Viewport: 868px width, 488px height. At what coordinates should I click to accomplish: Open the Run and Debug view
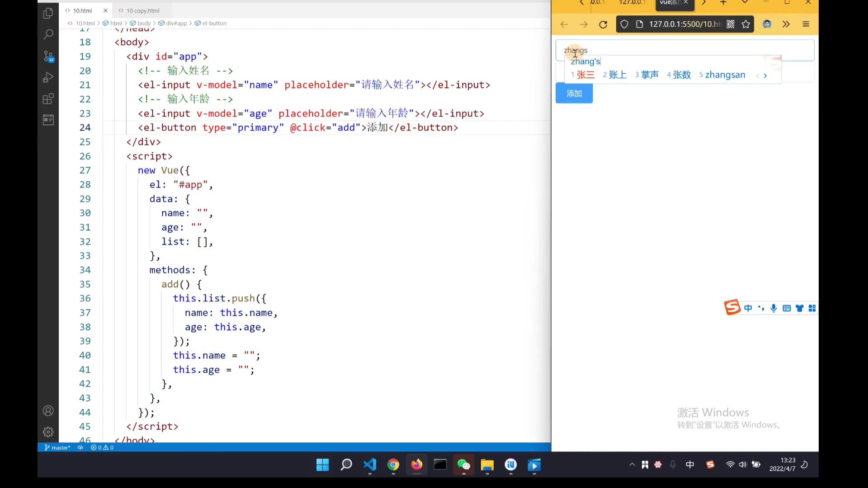(48, 77)
